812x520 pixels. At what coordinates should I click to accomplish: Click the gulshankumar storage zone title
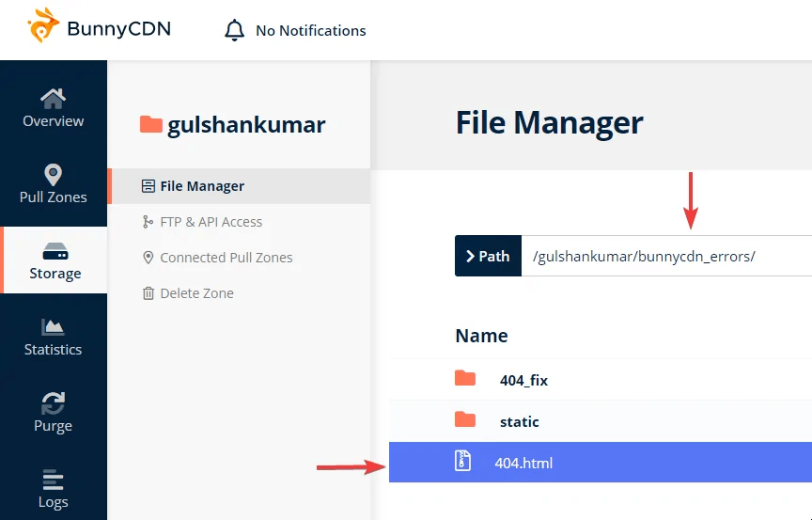click(x=246, y=125)
